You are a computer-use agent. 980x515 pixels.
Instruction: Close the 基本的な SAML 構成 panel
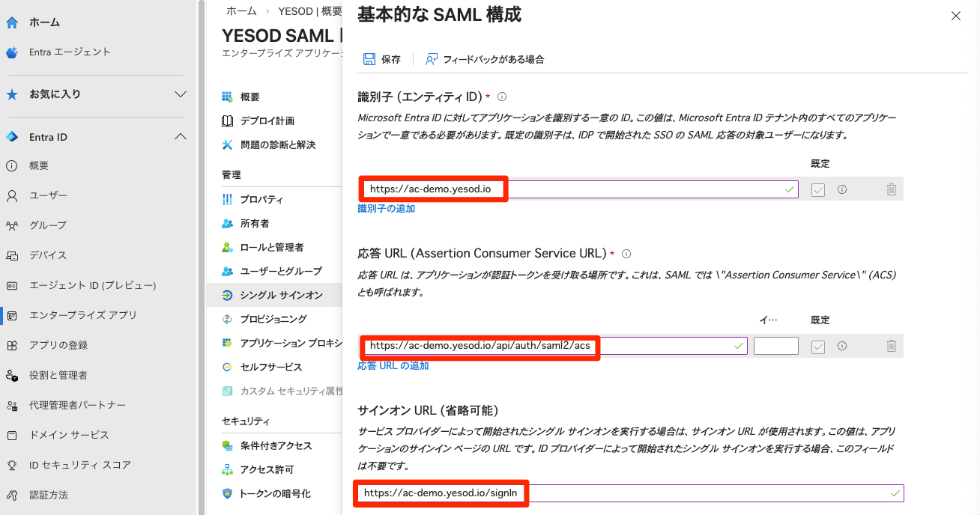955,16
